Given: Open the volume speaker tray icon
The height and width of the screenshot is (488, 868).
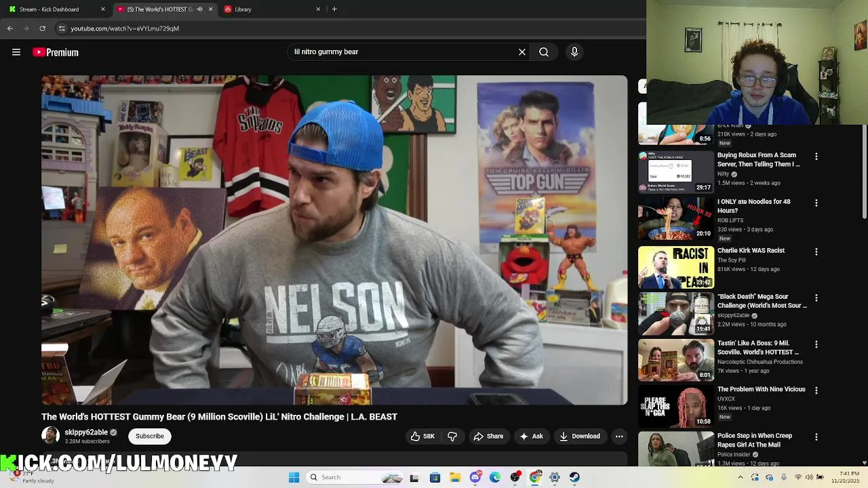Looking at the screenshot, I should tap(809, 477).
